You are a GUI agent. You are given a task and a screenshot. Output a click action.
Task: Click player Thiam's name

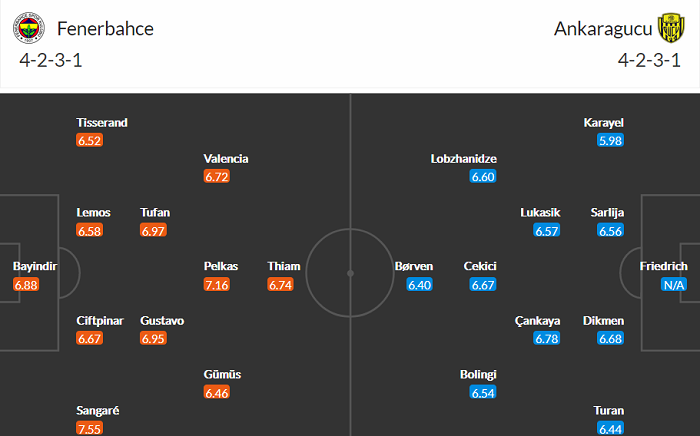(x=284, y=267)
